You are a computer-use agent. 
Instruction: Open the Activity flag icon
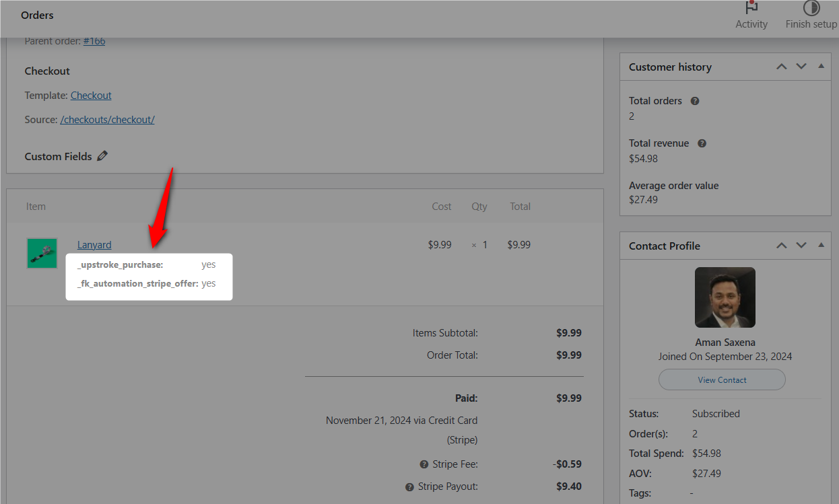751,7
